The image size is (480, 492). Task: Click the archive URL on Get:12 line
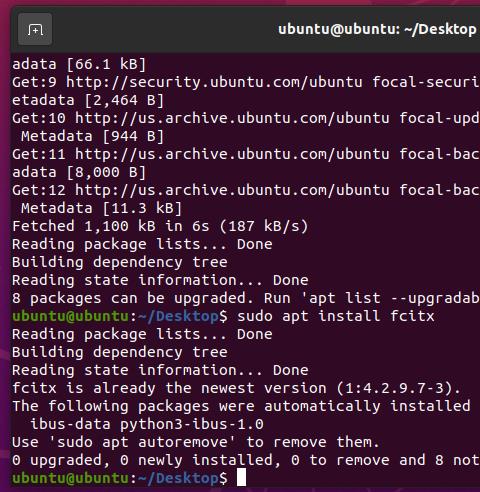[x=232, y=190]
